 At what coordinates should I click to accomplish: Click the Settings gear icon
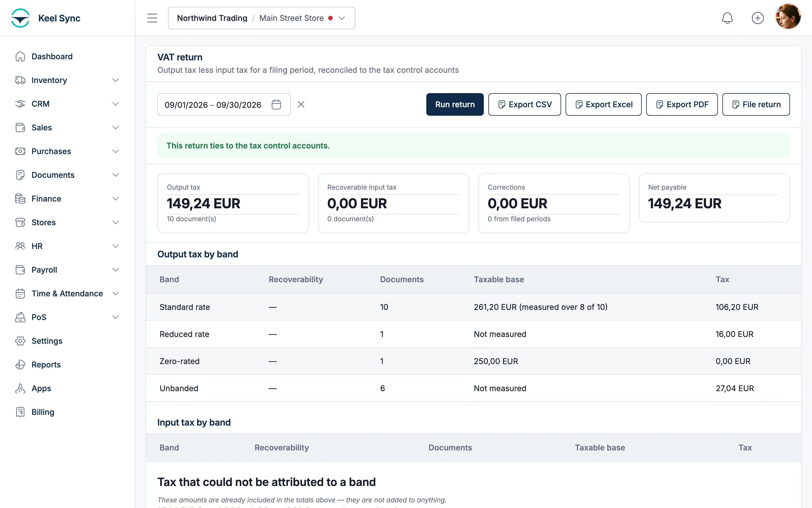[x=20, y=341]
